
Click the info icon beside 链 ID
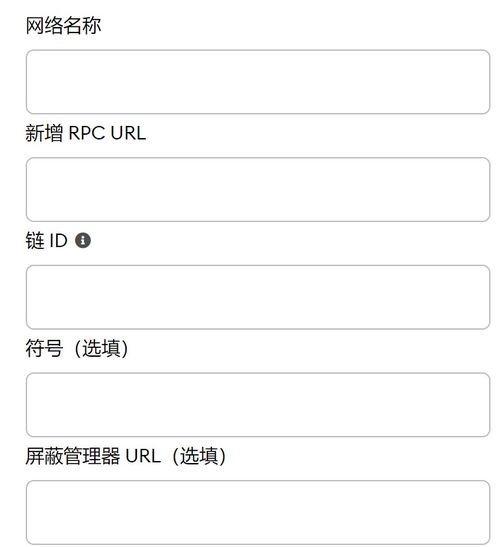coord(83,240)
